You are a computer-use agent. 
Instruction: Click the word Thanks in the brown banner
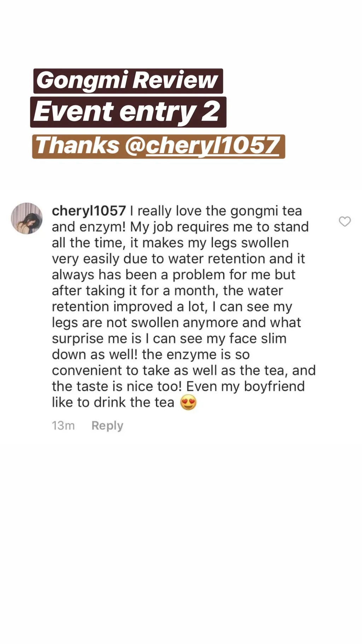click(78, 146)
